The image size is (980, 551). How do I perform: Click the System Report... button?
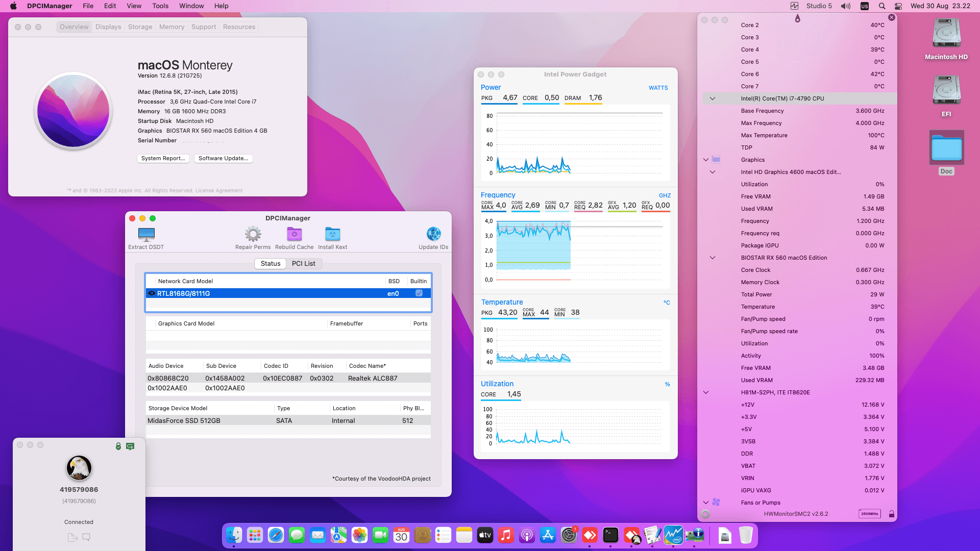coord(163,159)
